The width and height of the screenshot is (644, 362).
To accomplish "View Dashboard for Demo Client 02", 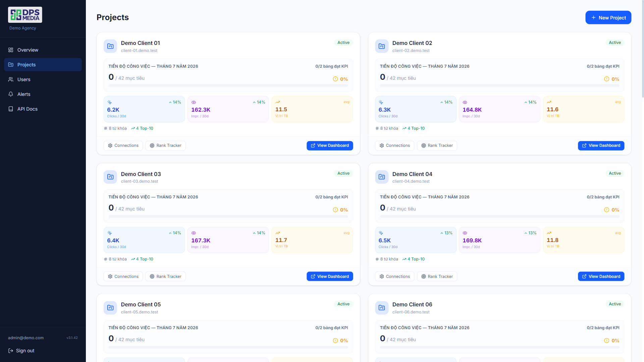I will click(601, 145).
